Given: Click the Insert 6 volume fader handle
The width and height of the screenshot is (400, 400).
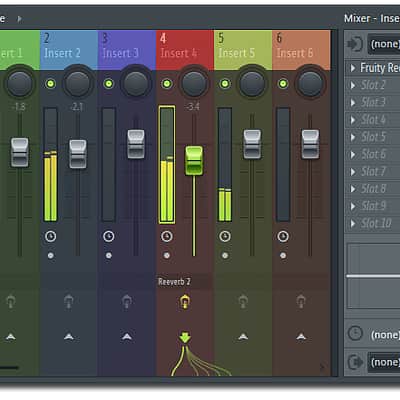Looking at the screenshot, I should click(x=310, y=144).
